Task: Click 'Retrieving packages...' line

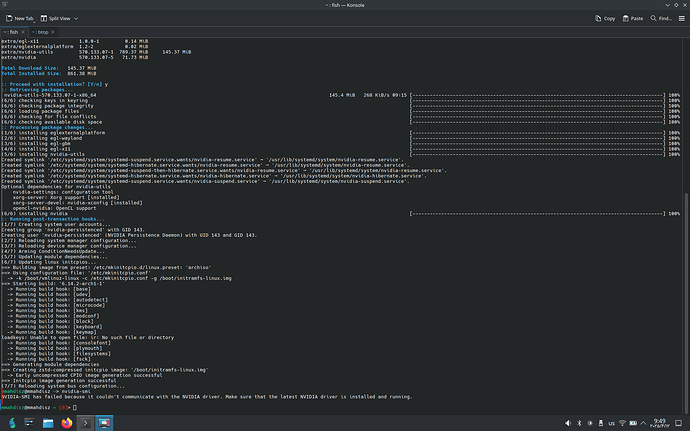Action: tap(37, 89)
